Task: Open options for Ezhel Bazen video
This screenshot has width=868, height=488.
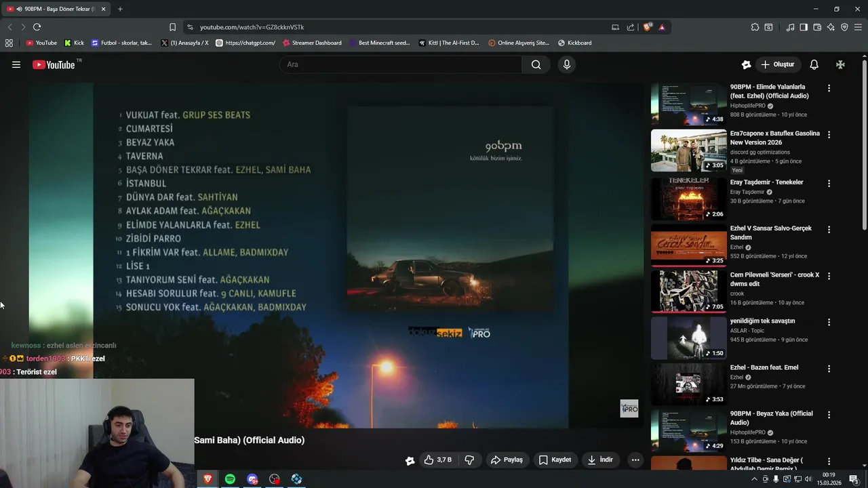Action: tap(829, 369)
